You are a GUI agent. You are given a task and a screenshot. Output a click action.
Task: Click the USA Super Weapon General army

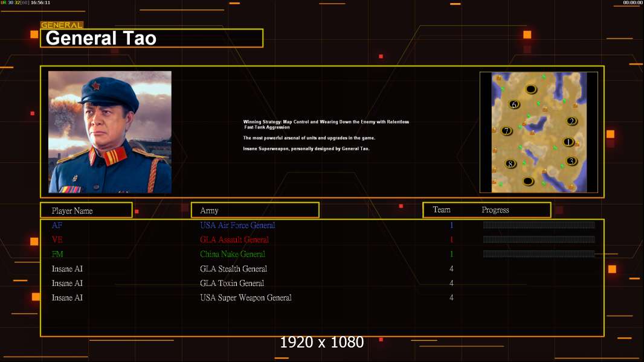[x=246, y=297]
